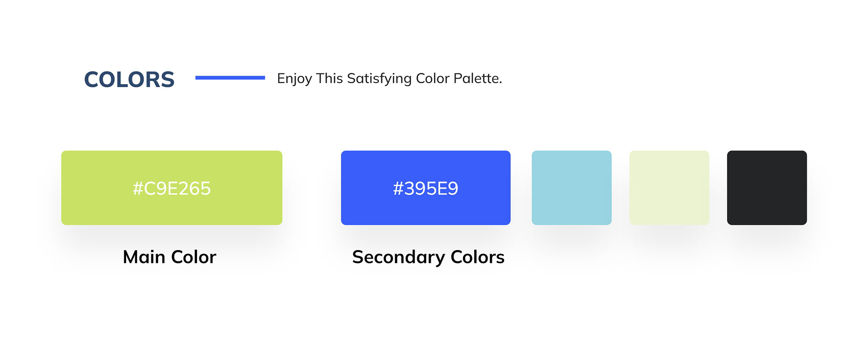
Task: Click the word "Main" under green swatch
Action: [x=144, y=257]
